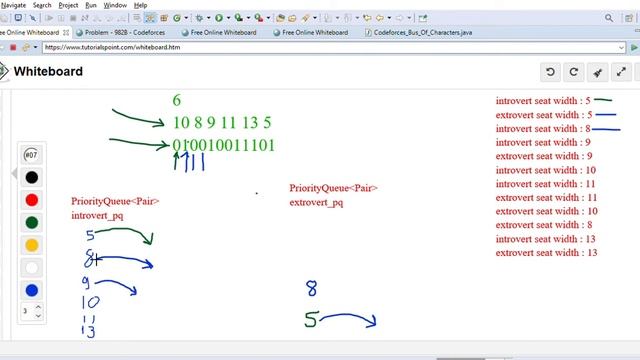
Task: Open the Run launch dropdown arrow
Action: click(228, 18)
